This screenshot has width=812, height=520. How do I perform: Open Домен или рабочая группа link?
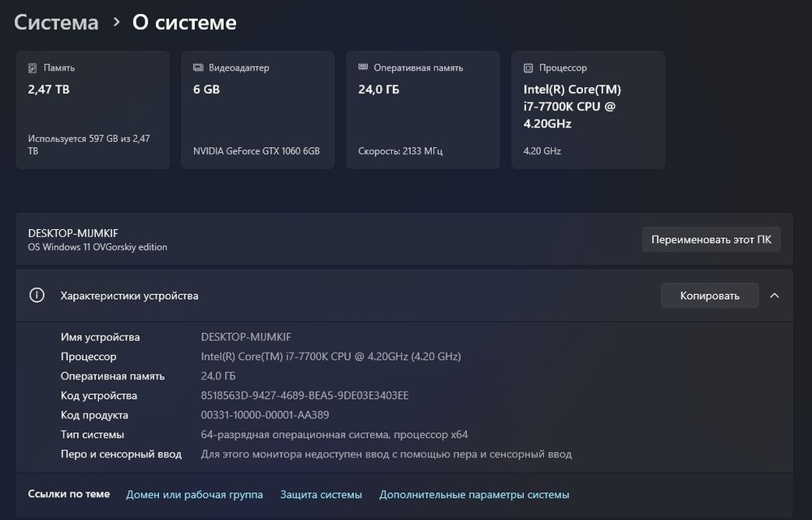point(194,495)
